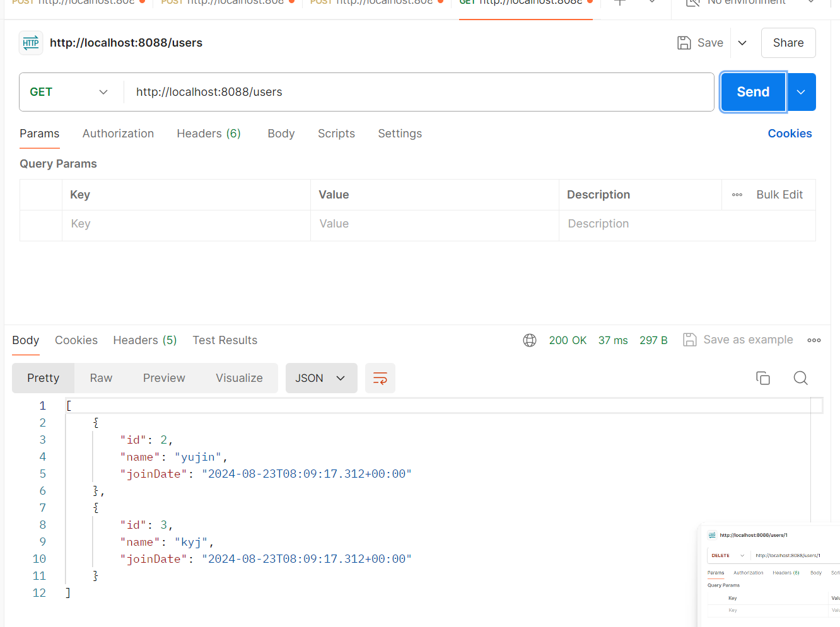Click the 37 ms response time
This screenshot has width=840, height=627.
click(x=613, y=340)
